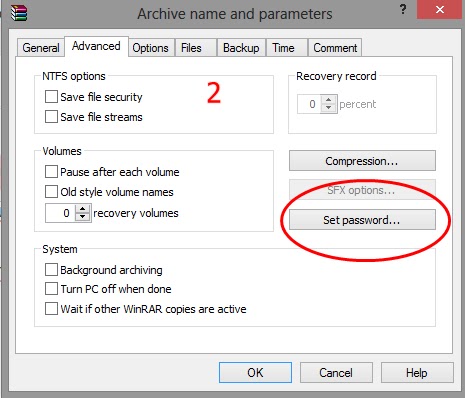Click the recovery volumes number field
The height and width of the screenshot is (398, 465).
click(x=61, y=213)
